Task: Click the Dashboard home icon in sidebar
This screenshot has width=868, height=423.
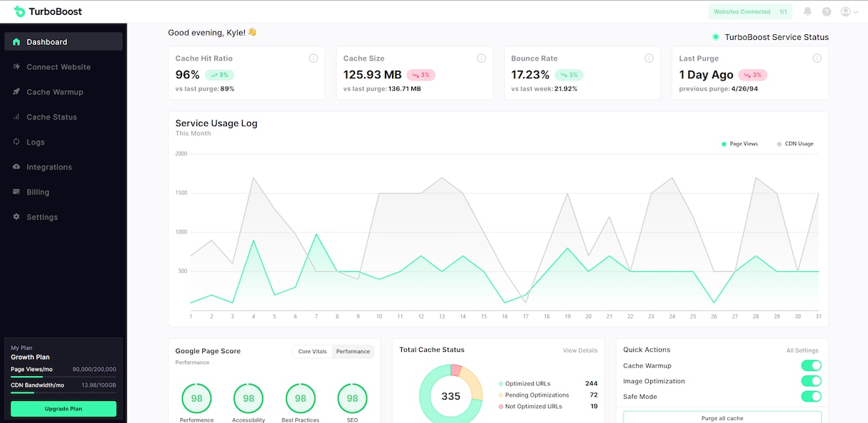Action: point(16,42)
